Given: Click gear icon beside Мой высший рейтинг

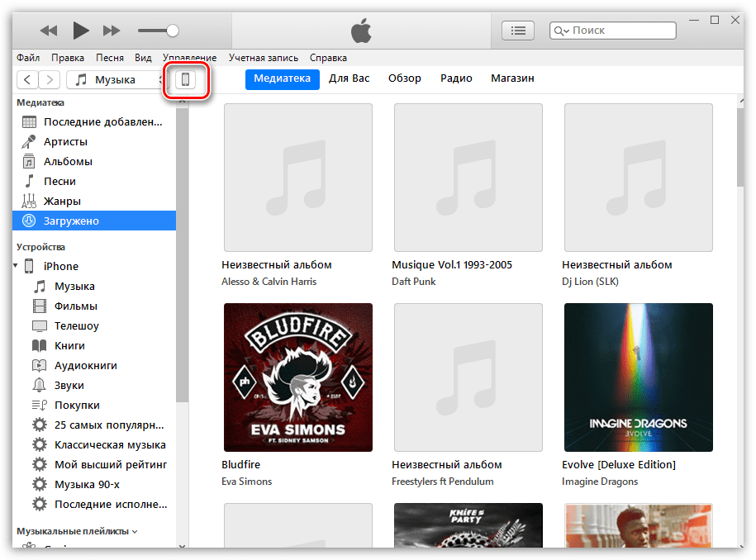Looking at the screenshot, I should point(40,464).
